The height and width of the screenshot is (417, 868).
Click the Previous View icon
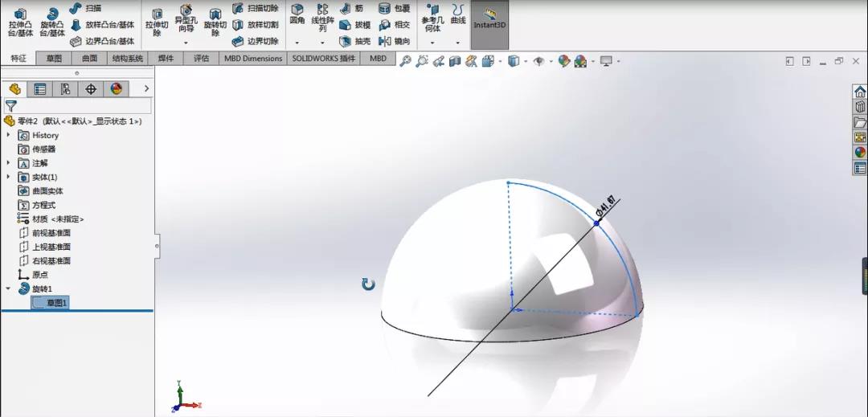(439, 61)
